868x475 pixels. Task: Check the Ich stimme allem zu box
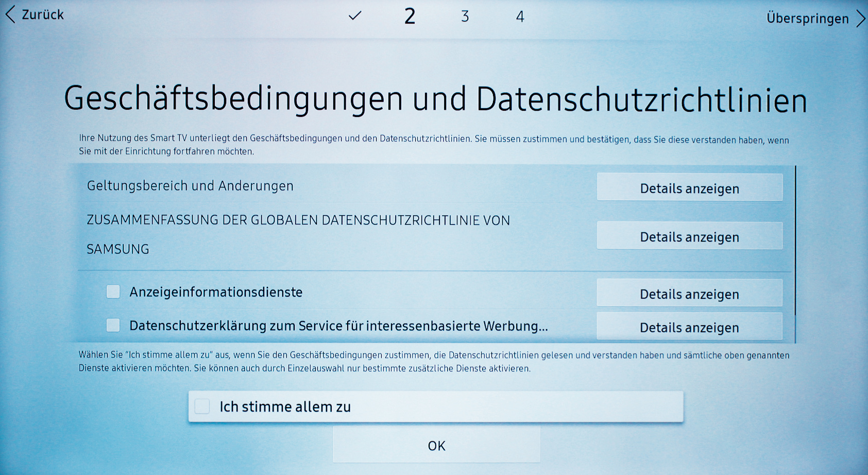[202, 406]
